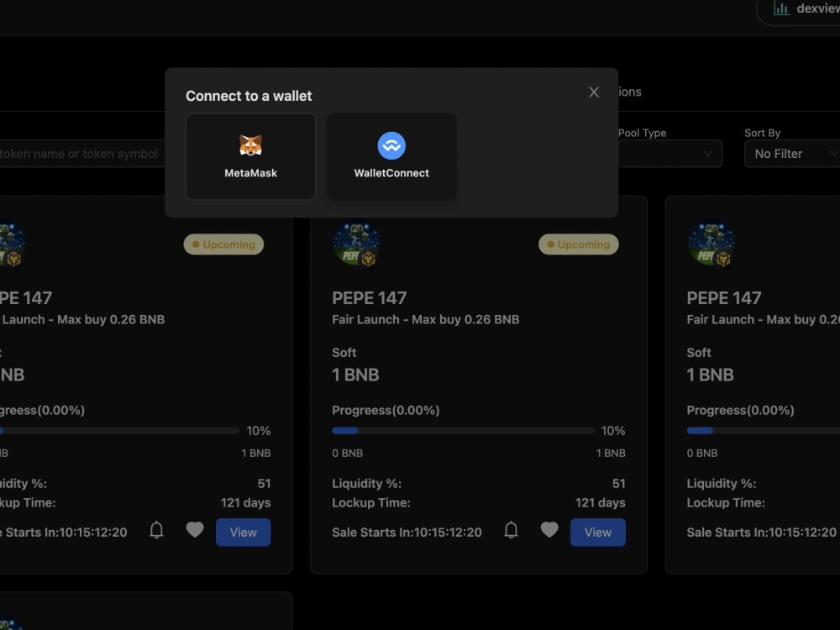The height and width of the screenshot is (630, 840).
Task: Click the token name search field
Action: coord(80,154)
